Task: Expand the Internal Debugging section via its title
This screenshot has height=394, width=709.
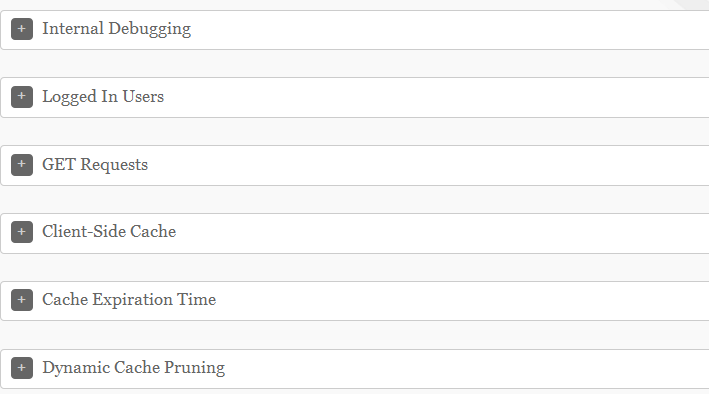Action: 117,29
